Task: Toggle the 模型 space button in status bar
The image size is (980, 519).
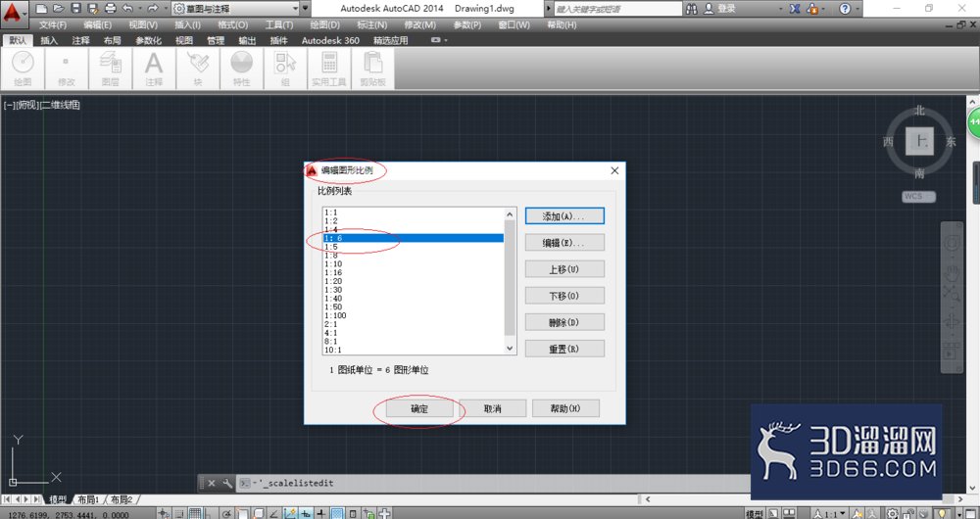Action: point(756,514)
